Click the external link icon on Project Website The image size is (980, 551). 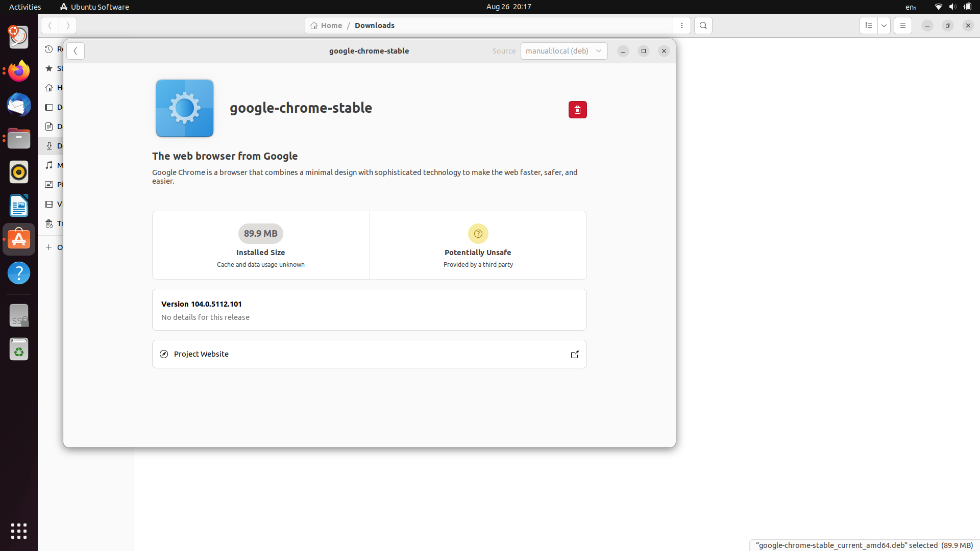[575, 354]
